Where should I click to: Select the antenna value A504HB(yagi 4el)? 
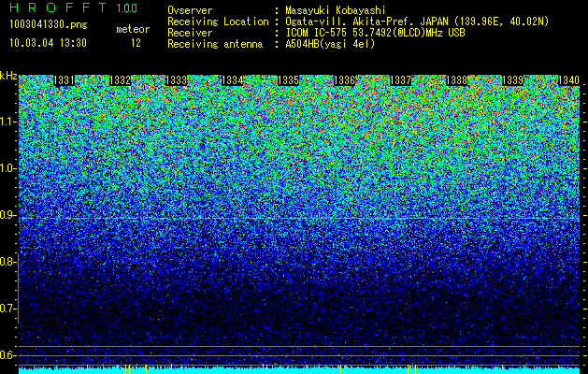point(330,44)
